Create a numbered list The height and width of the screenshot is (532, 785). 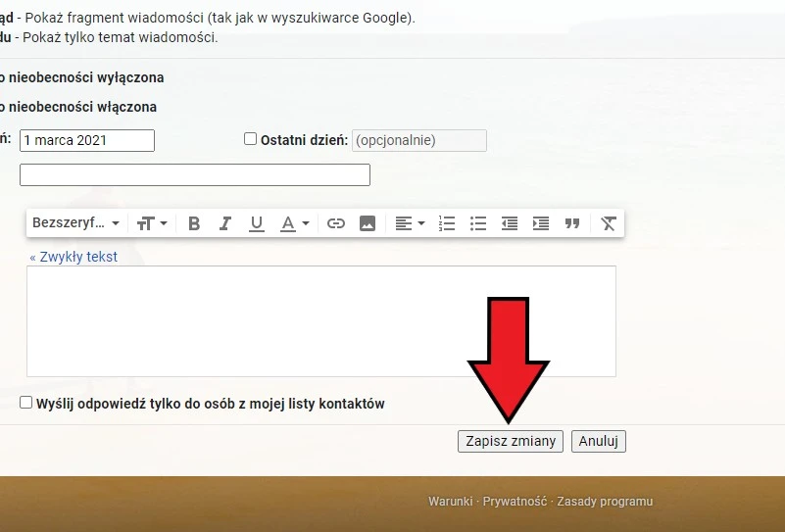[x=447, y=223]
